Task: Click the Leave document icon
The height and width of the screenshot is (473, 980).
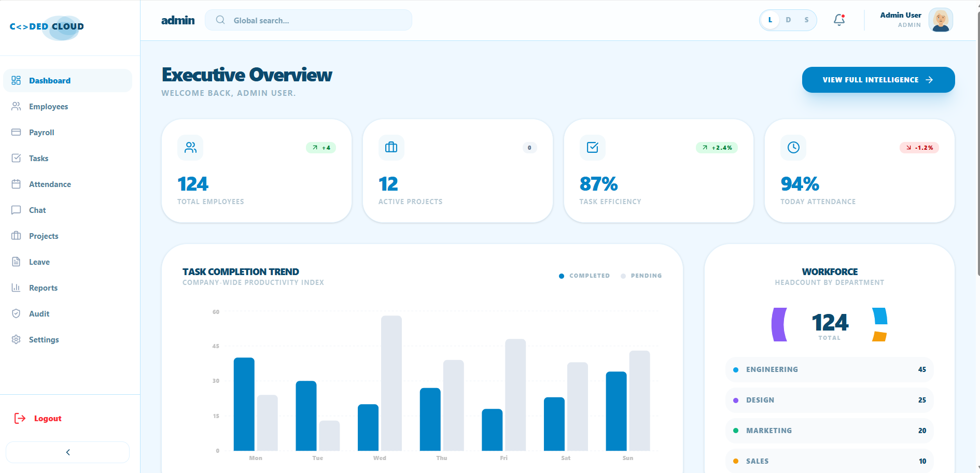Action: [x=16, y=262]
